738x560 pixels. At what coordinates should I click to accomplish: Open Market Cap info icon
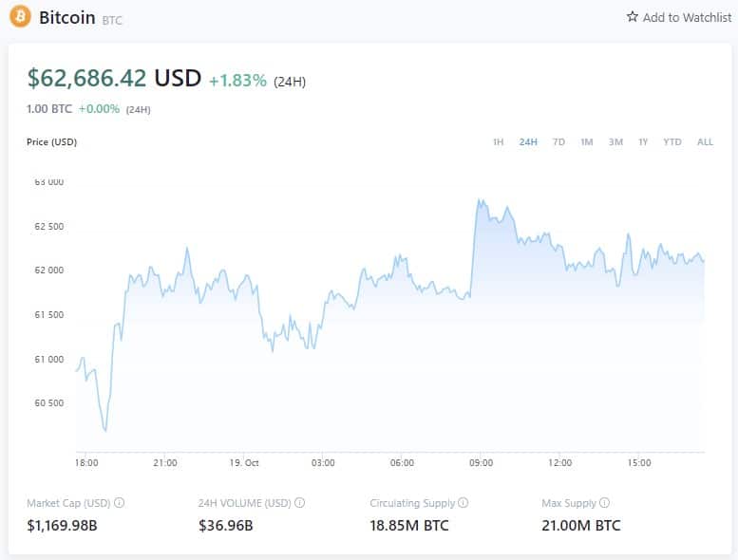click(120, 503)
